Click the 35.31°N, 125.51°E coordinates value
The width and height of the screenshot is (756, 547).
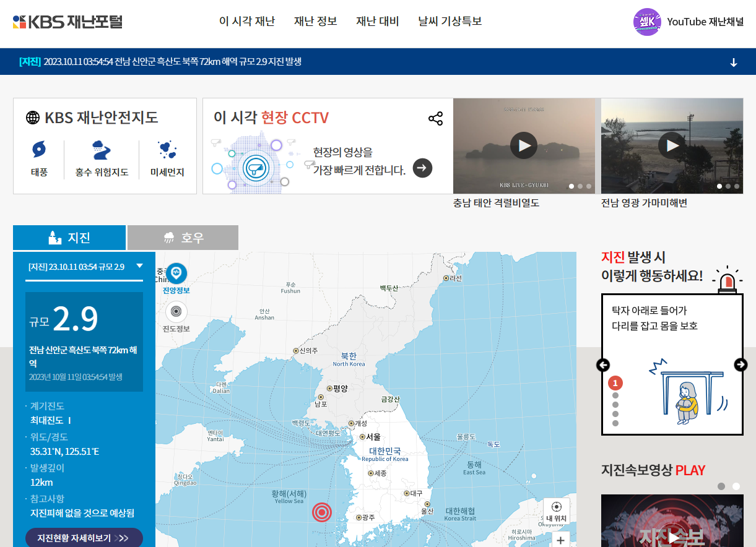64,452
